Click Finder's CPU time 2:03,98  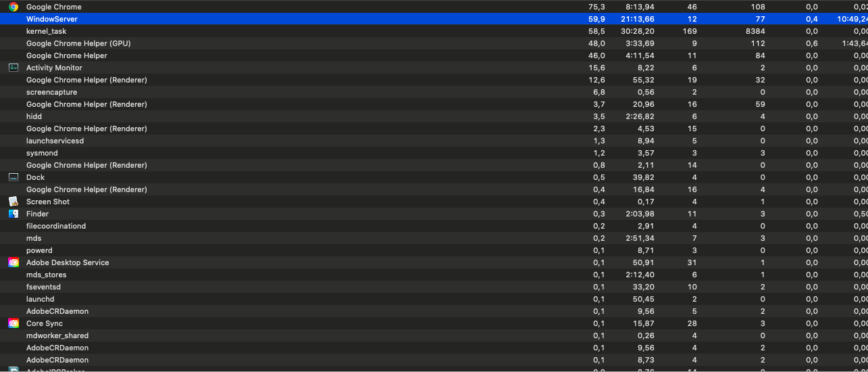point(640,214)
